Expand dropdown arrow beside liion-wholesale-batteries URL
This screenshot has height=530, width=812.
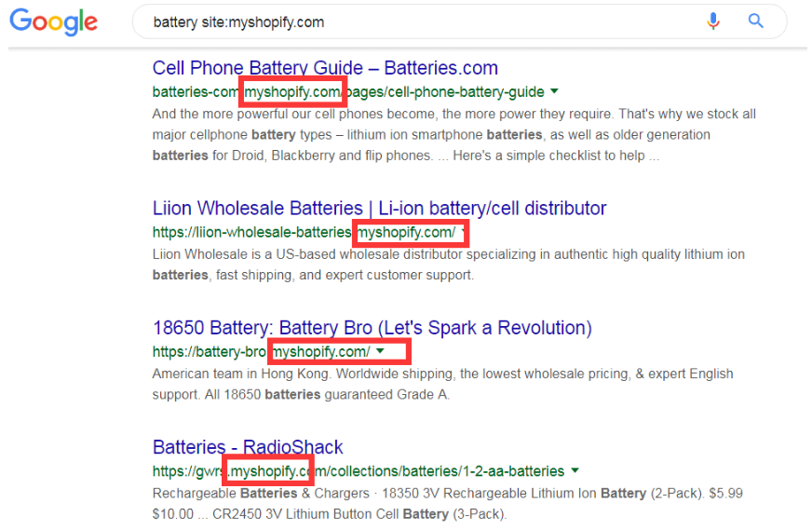(465, 232)
